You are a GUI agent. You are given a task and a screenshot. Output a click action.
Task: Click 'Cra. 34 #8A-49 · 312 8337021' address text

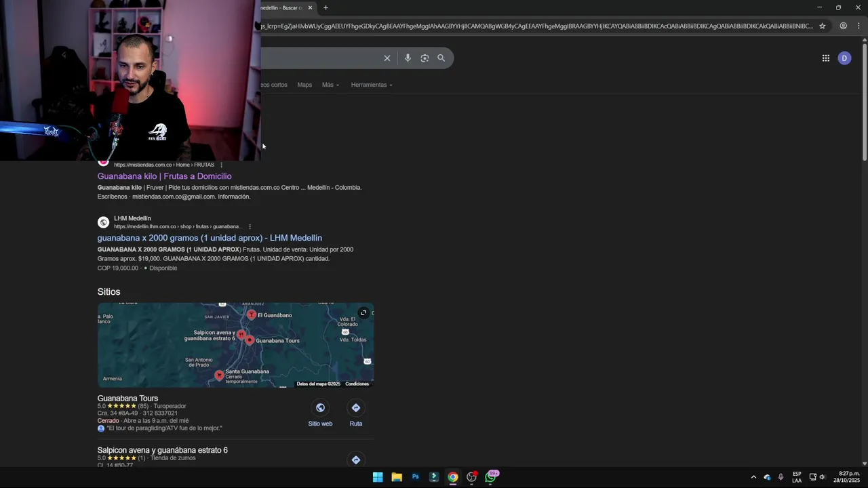coord(137,413)
